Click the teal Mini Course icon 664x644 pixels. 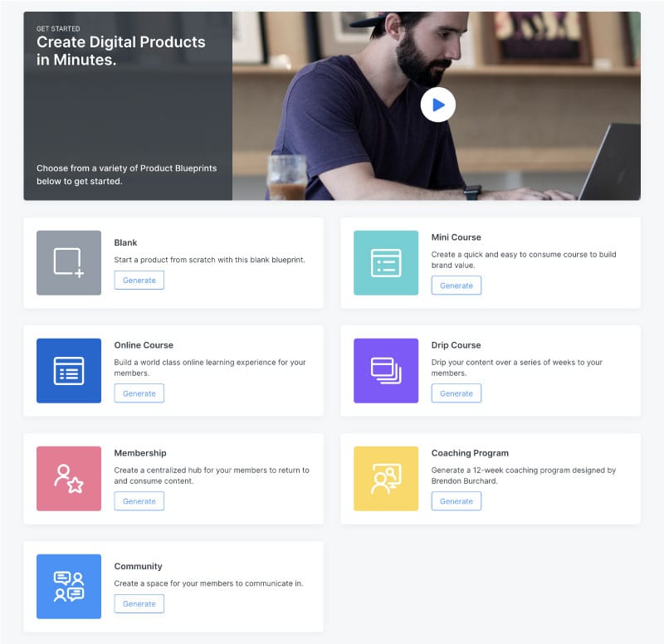coord(386,262)
